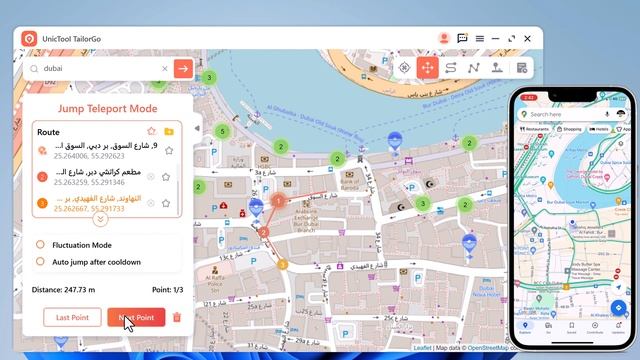The width and height of the screenshot is (640, 360).
Task: Collapse the Jump Teleport side panel
Action: pyautogui.click(x=198, y=128)
